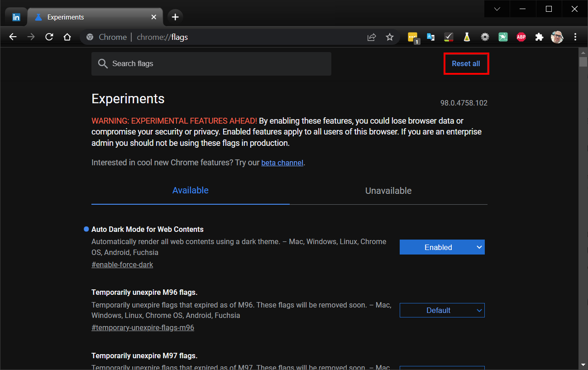This screenshot has height=370, width=588.
Task: Follow the beta channel link
Action: click(282, 163)
